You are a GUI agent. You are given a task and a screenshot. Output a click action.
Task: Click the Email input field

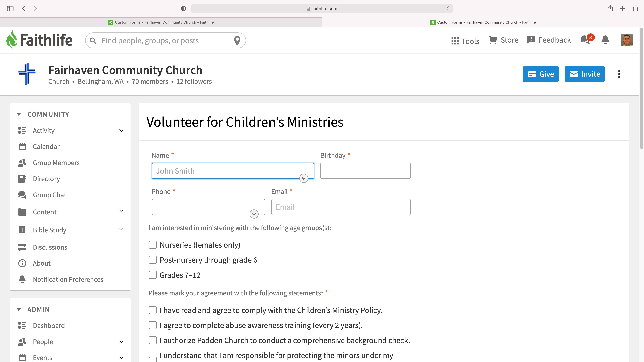click(341, 207)
